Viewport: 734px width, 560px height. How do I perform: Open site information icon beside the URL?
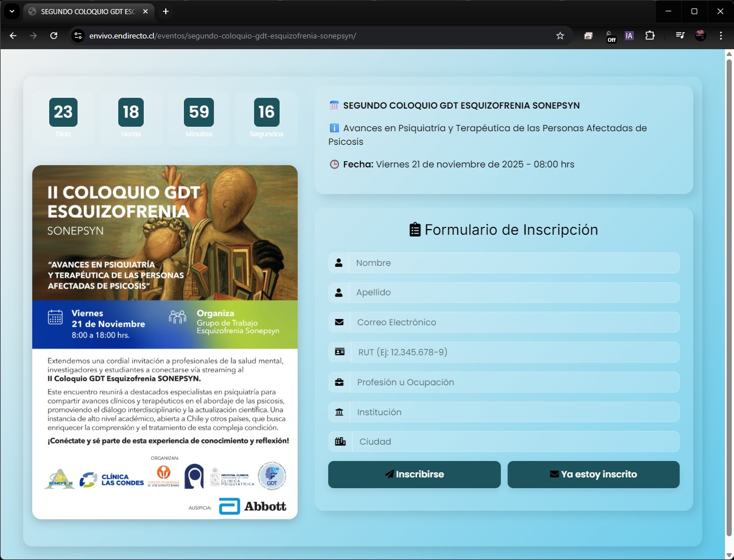[78, 36]
